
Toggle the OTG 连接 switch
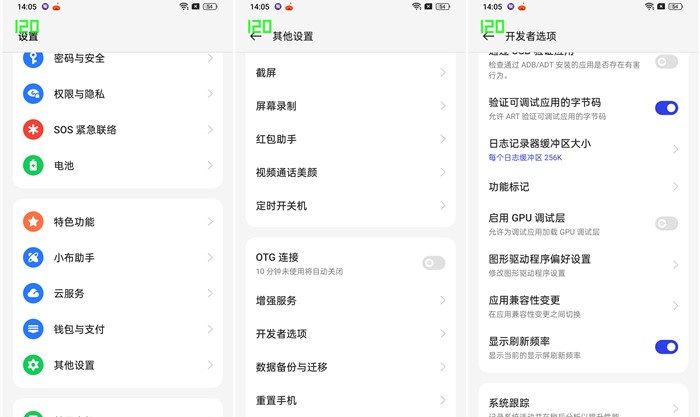pos(433,263)
